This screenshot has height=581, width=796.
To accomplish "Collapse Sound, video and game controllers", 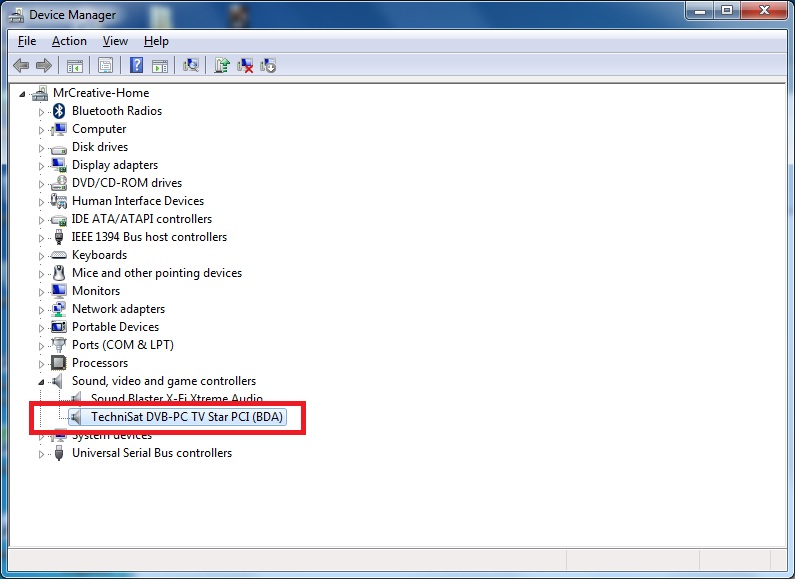I will pos(42,382).
